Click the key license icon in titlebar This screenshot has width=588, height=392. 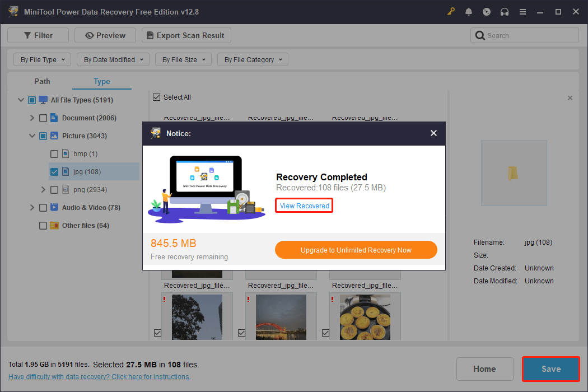pos(451,11)
